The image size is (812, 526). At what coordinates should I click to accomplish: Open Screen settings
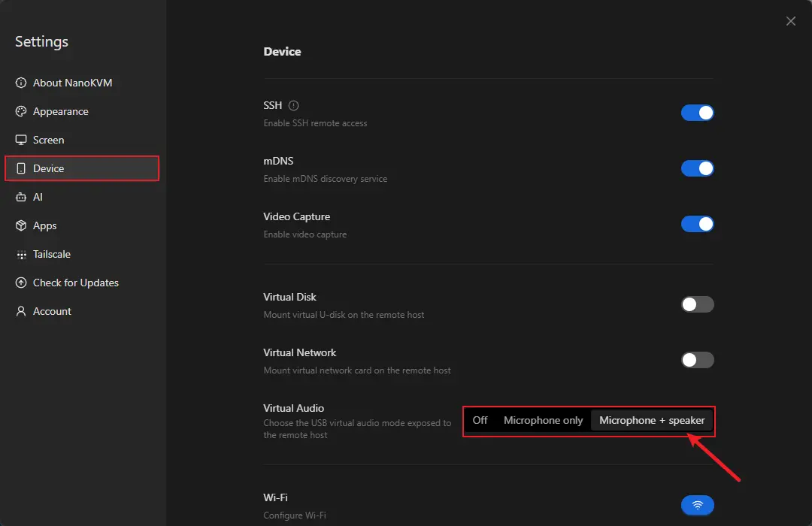tap(82, 140)
